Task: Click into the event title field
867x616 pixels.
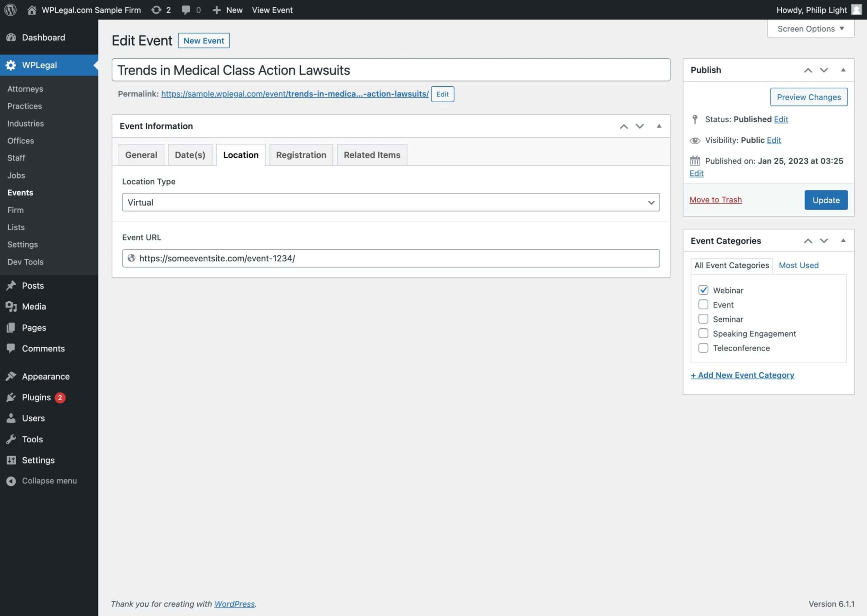Action: click(x=391, y=70)
